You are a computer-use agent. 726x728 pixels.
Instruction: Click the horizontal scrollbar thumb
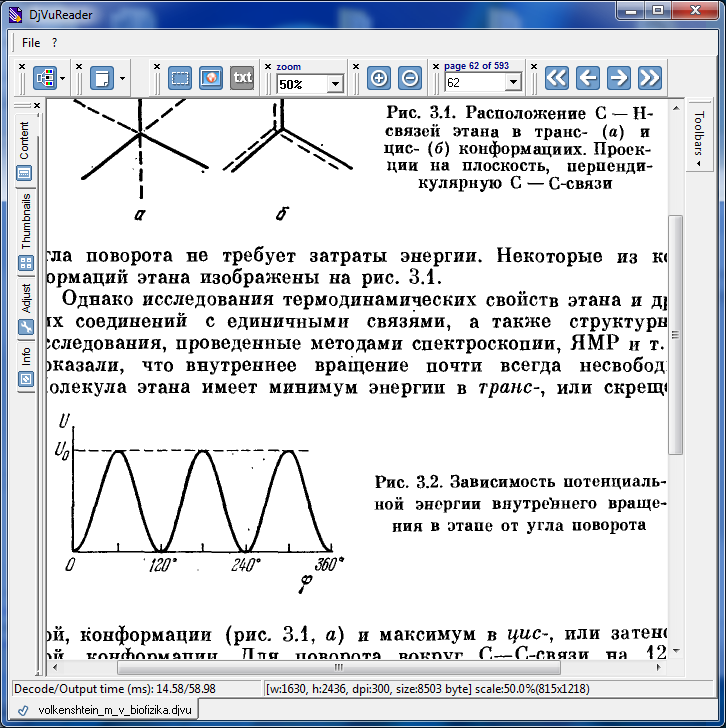point(339,668)
